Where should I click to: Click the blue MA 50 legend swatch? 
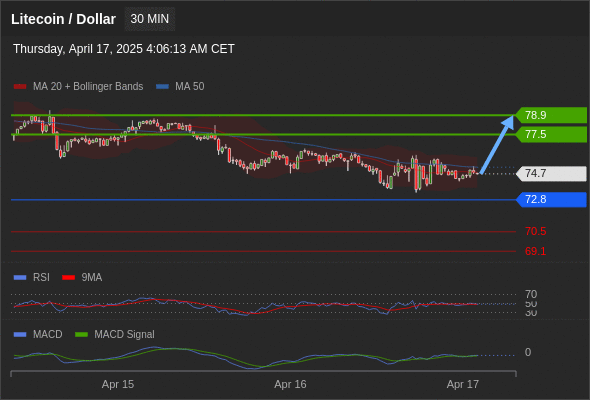162,87
